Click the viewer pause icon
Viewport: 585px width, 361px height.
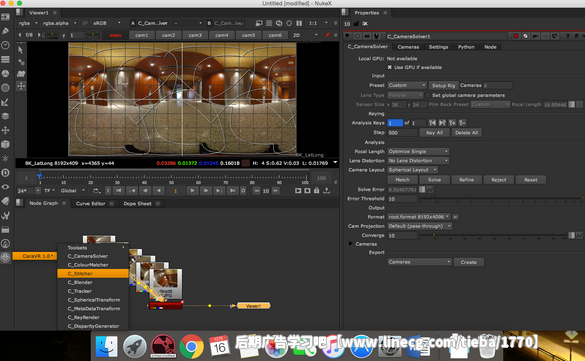pos(299,23)
